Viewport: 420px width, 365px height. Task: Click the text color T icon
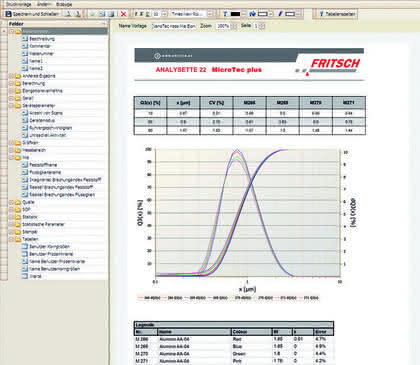point(225,14)
